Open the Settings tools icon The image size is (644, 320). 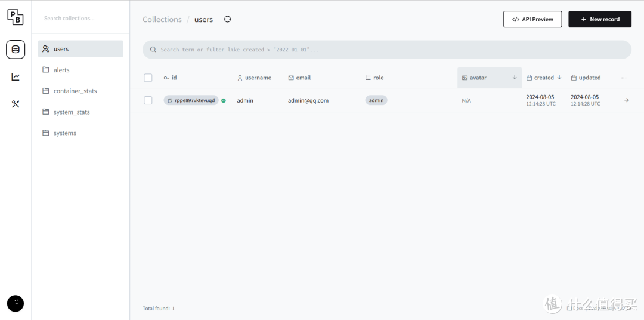coord(16,104)
